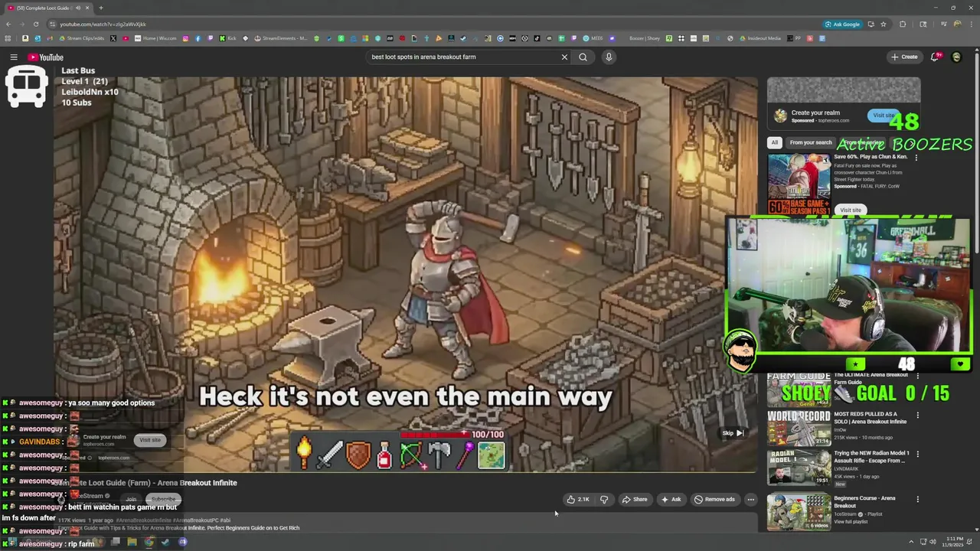The width and height of the screenshot is (980, 551).
Task: Click the Subscribe button
Action: click(x=163, y=499)
